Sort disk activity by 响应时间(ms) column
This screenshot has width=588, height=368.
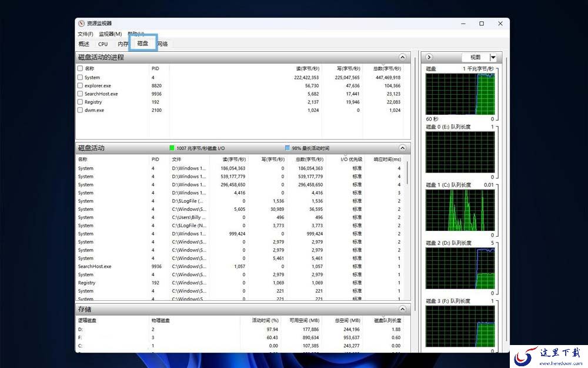click(x=387, y=159)
